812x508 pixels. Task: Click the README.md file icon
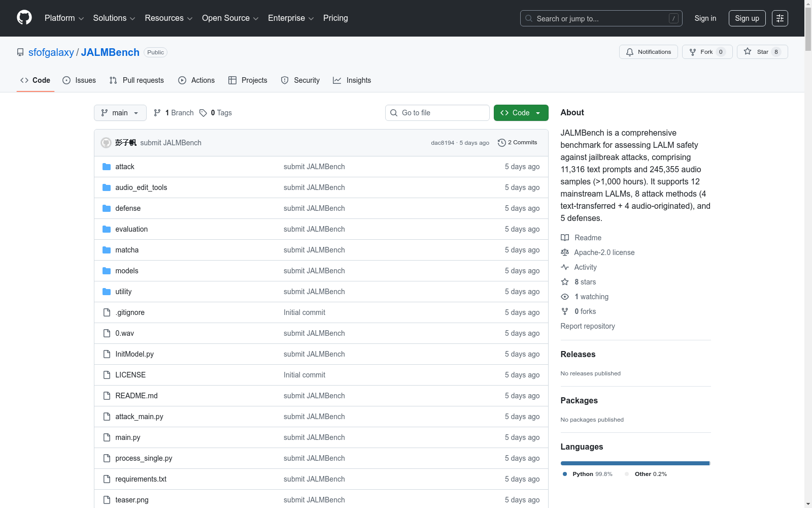[107, 396]
